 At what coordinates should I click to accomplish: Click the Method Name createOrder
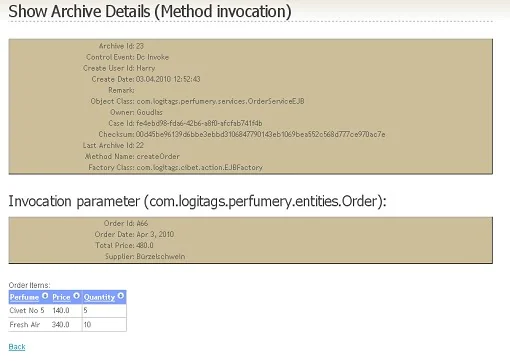158,156
